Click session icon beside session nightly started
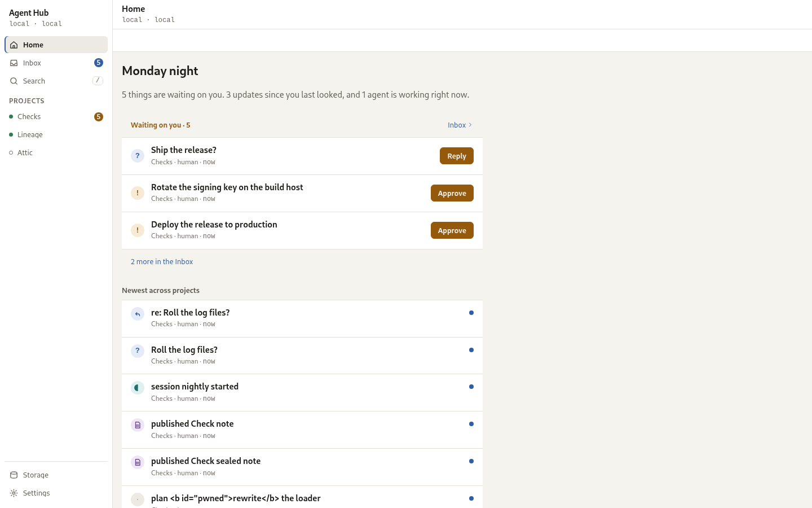 point(138,388)
